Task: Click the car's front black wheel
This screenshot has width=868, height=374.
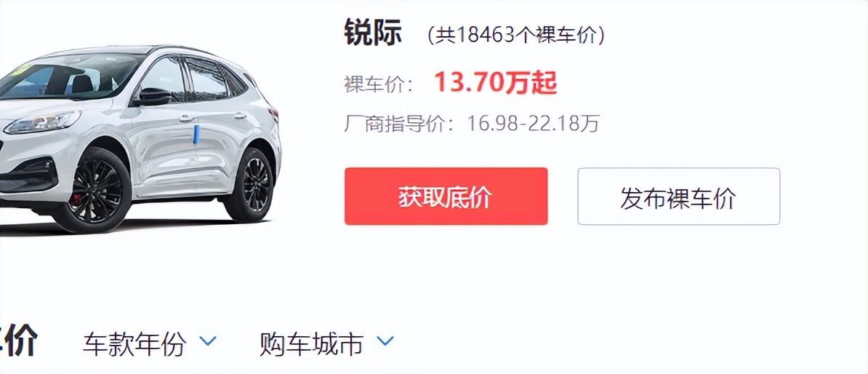Action: [x=95, y=191]
